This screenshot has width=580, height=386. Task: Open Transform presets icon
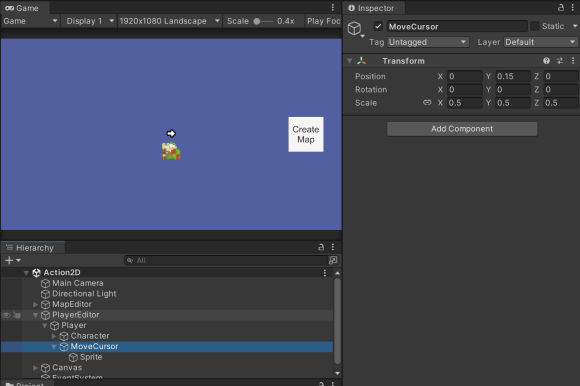[560, 61]
